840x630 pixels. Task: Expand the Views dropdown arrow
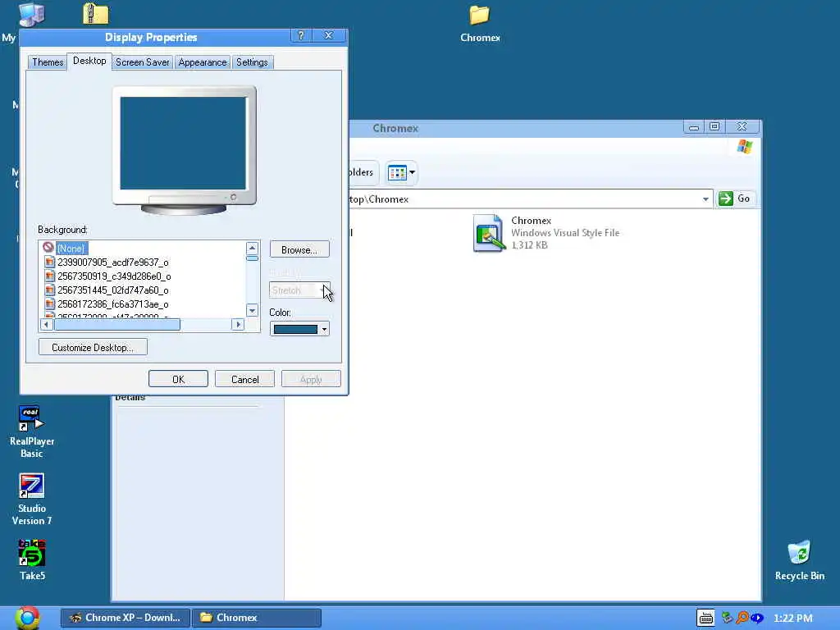[412, 172]
